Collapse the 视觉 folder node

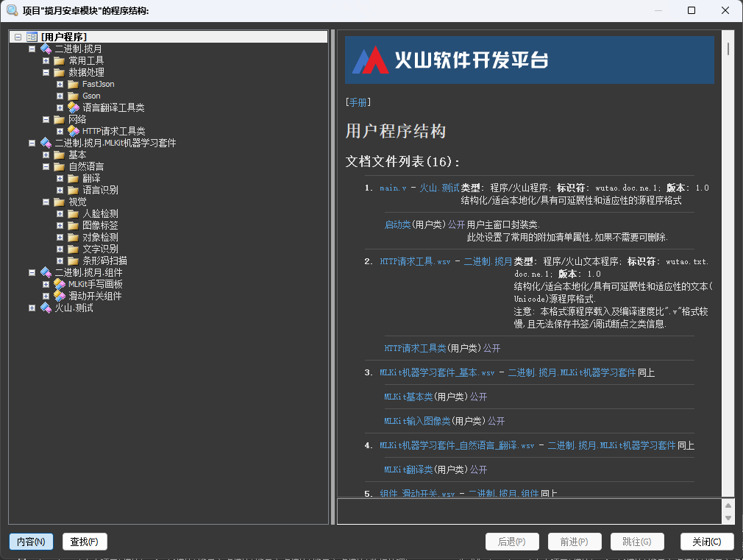click(x=46, y=202)
